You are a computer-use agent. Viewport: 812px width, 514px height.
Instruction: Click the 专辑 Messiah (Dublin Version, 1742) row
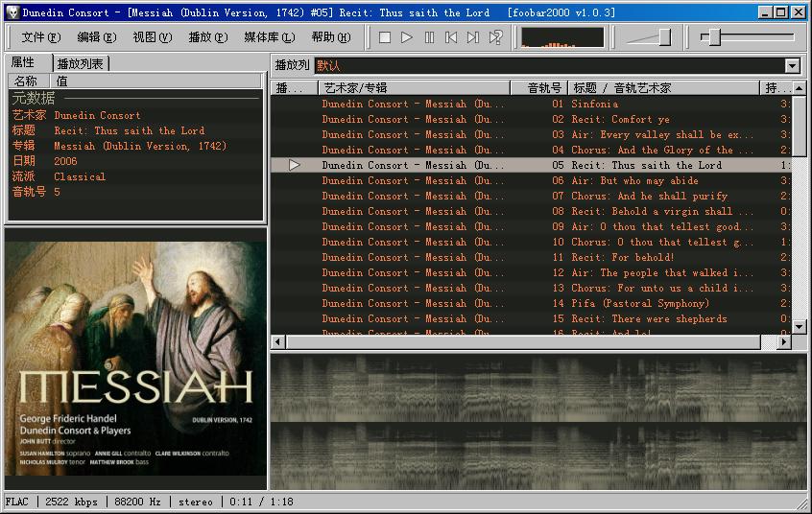[135, 146]
